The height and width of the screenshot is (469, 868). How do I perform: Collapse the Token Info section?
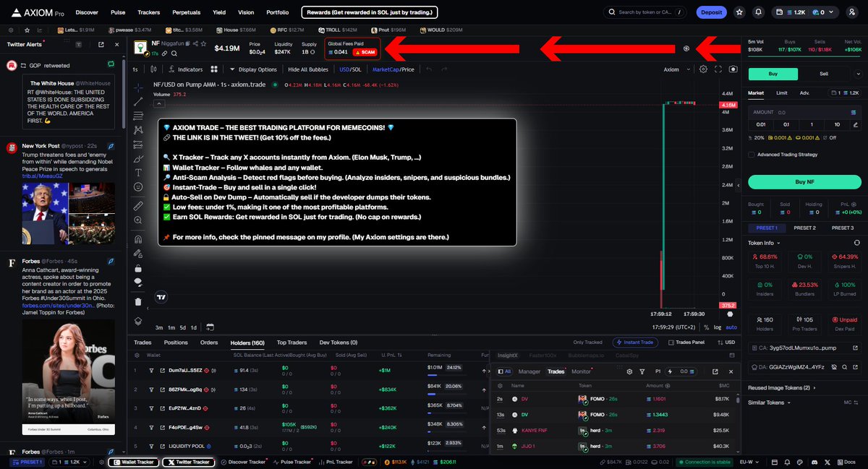click(x=764, y=243)
